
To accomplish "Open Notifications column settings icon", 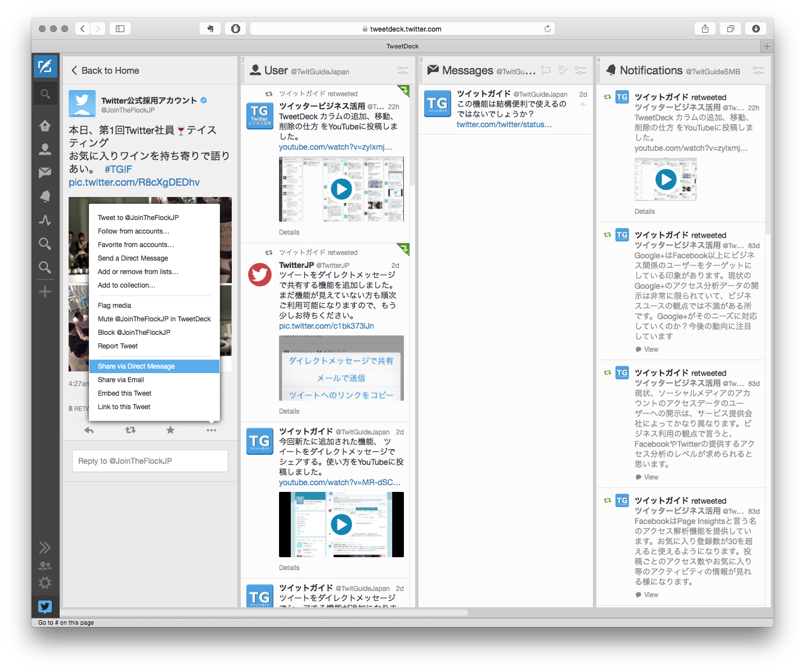I will (758, 70).
